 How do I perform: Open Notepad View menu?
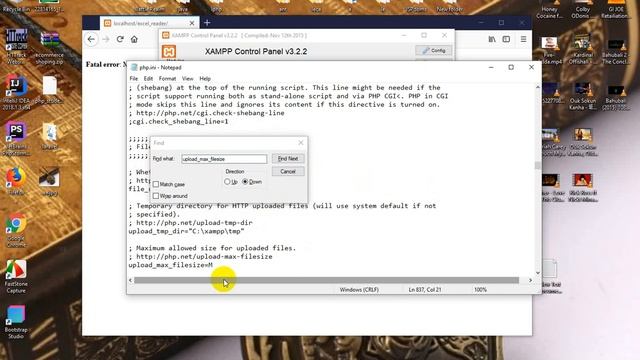[x=188, y=78]
